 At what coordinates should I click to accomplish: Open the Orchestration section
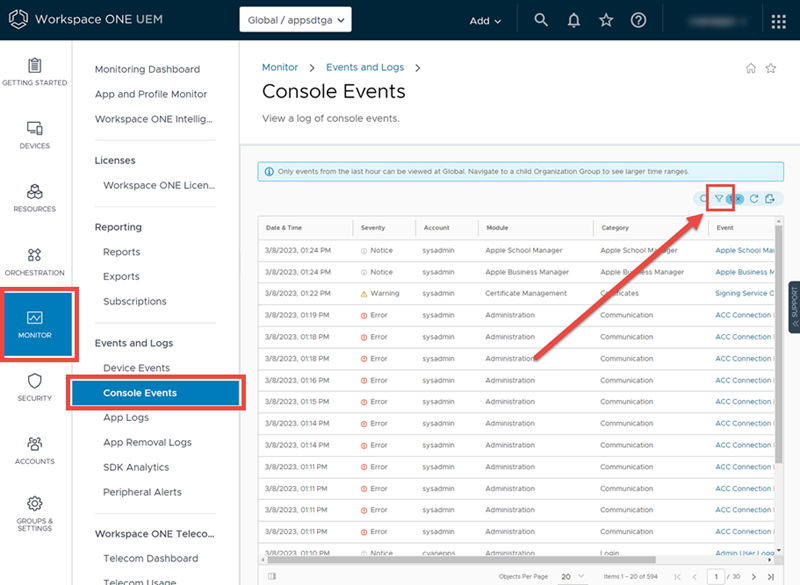[x=35, y=262]
